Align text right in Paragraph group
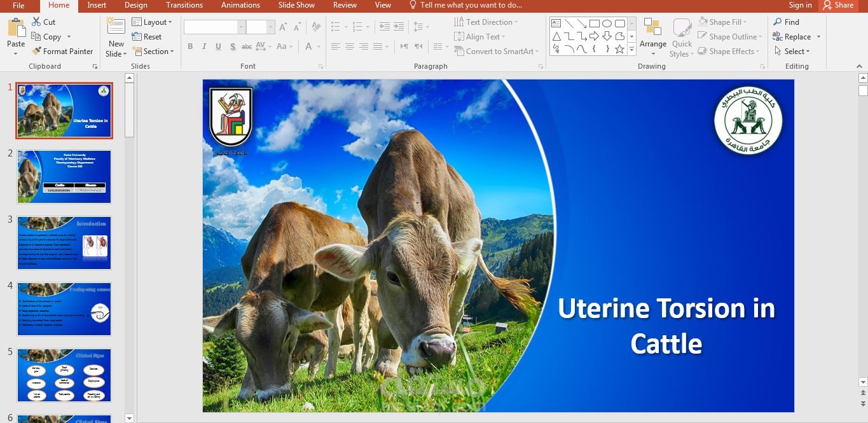Image resolution: width=868 pixels, height=423 pixels. click(364, 46)
